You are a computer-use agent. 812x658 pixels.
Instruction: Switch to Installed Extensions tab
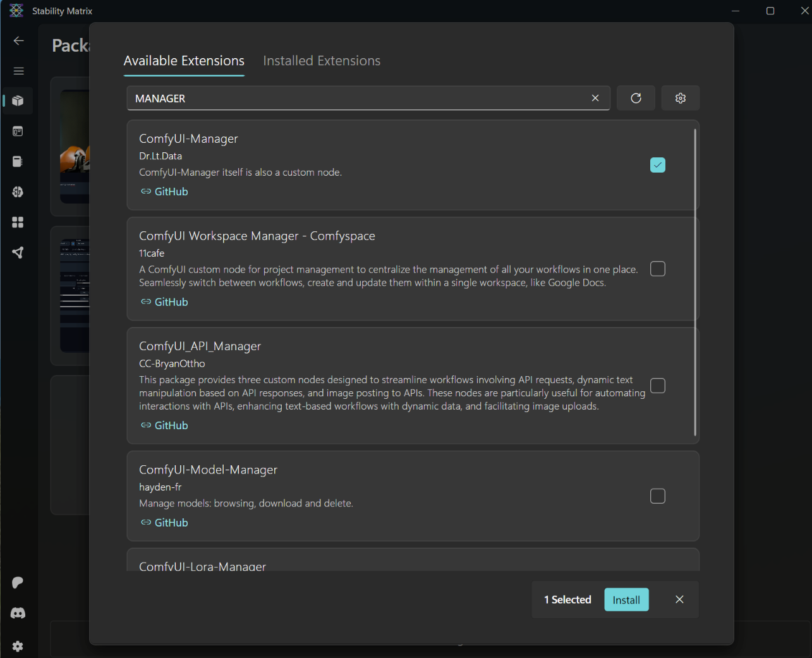pyautogui.click(x=322, y=61)
